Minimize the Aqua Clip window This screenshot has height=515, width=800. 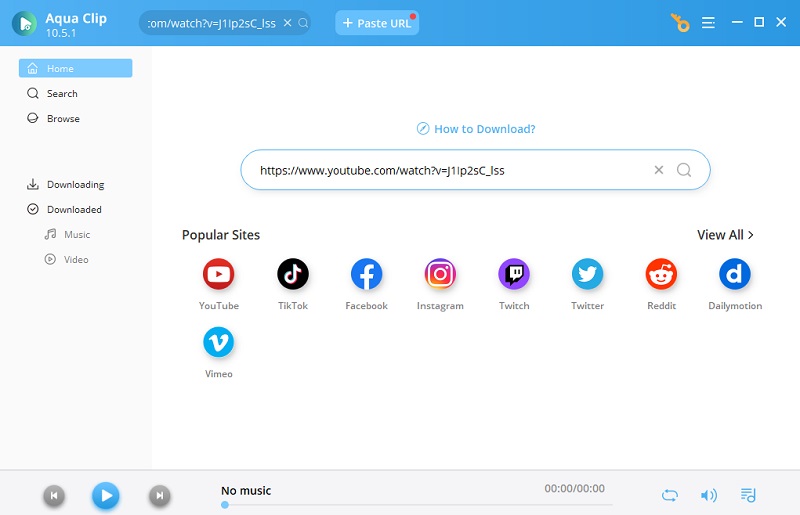click(737, 22)
